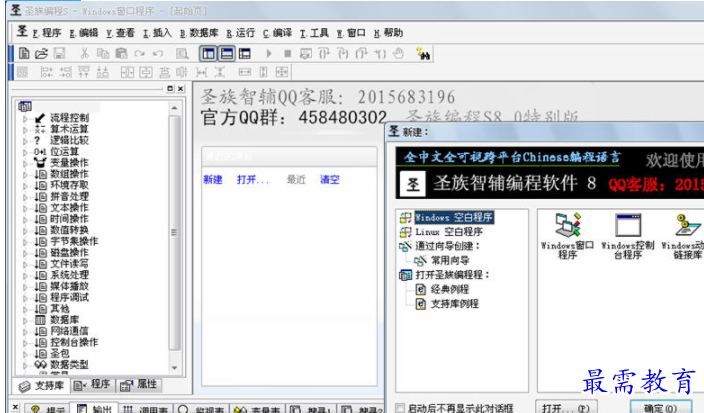
Task: Click the Open file toolbar icon
Action: pyautogui.click(x=41, y=54)
